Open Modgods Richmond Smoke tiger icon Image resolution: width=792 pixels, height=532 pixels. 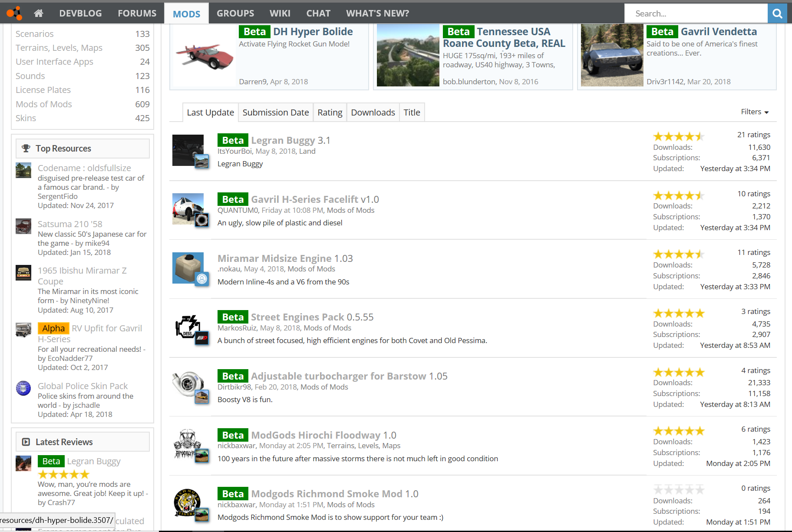tap(188, 503)
